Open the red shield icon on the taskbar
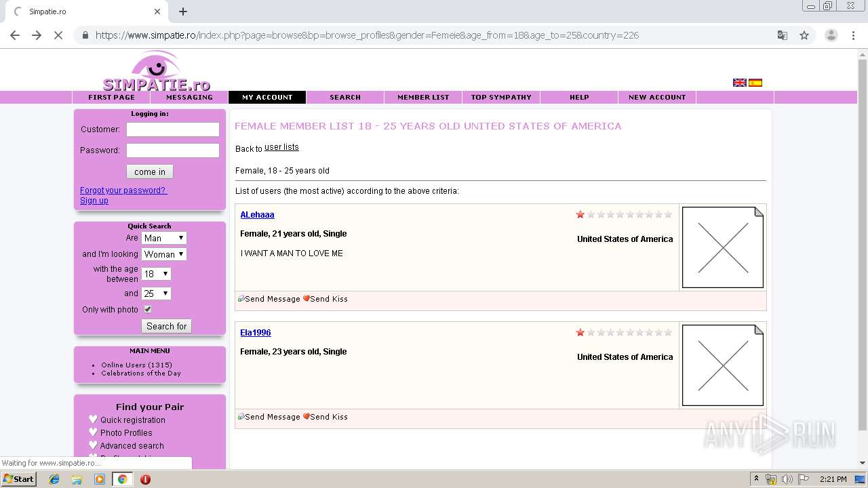Viewport: 868px width, 488px height. (145, 479)
